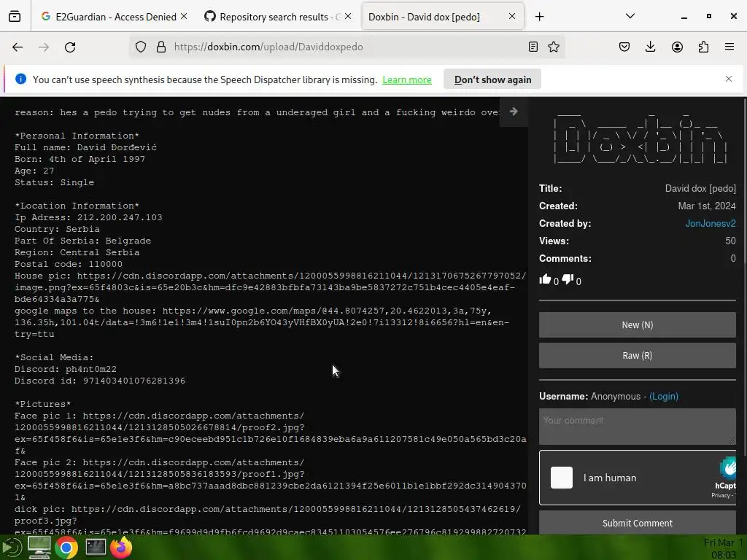Image resolution: width=747 pixels, height=560 pixels.
Task: Click the New (N) button
Action: pyautogui.click(x=637, y=324)
